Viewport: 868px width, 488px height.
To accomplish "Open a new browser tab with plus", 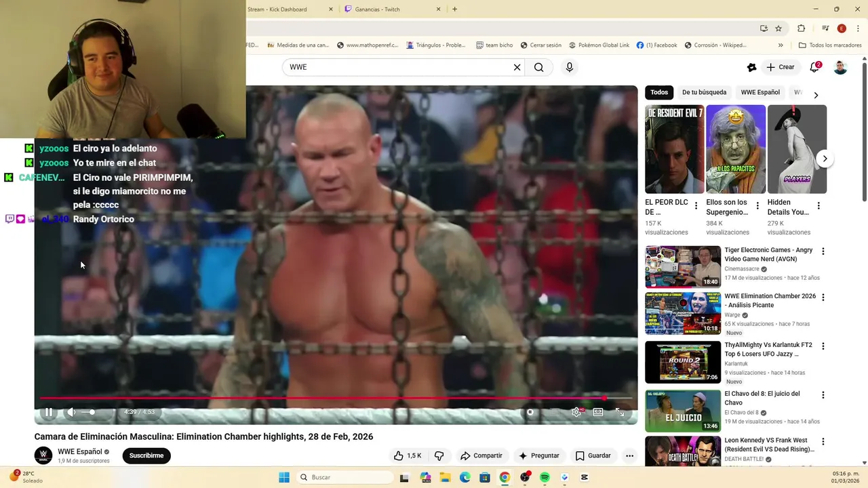I will coord(454,9).
